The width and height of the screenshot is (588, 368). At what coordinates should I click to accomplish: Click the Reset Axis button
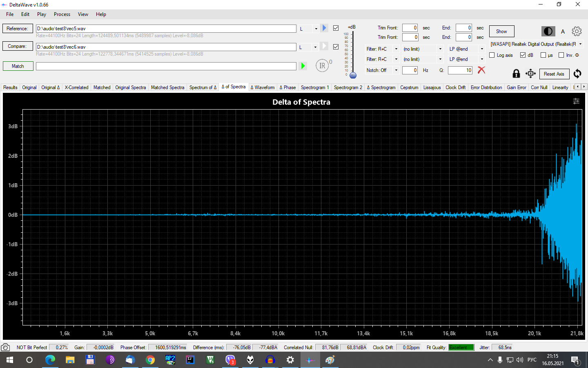point(554,74)
